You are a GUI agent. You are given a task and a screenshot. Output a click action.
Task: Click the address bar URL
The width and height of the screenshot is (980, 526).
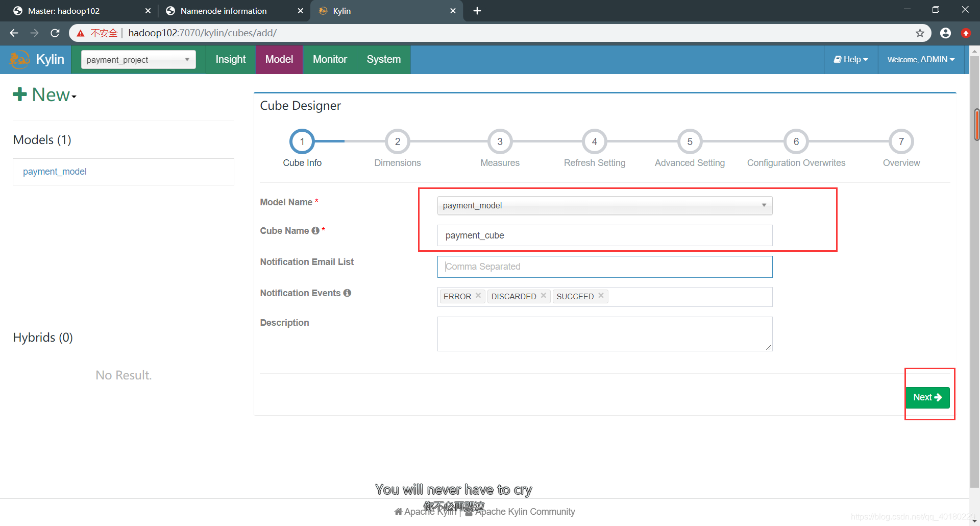tap(202, 33)
